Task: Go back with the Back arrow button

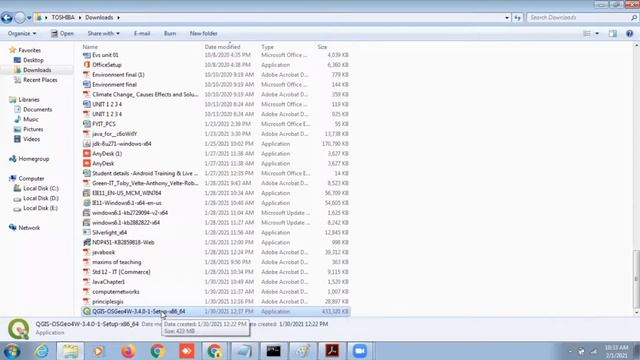Action: 7,18
